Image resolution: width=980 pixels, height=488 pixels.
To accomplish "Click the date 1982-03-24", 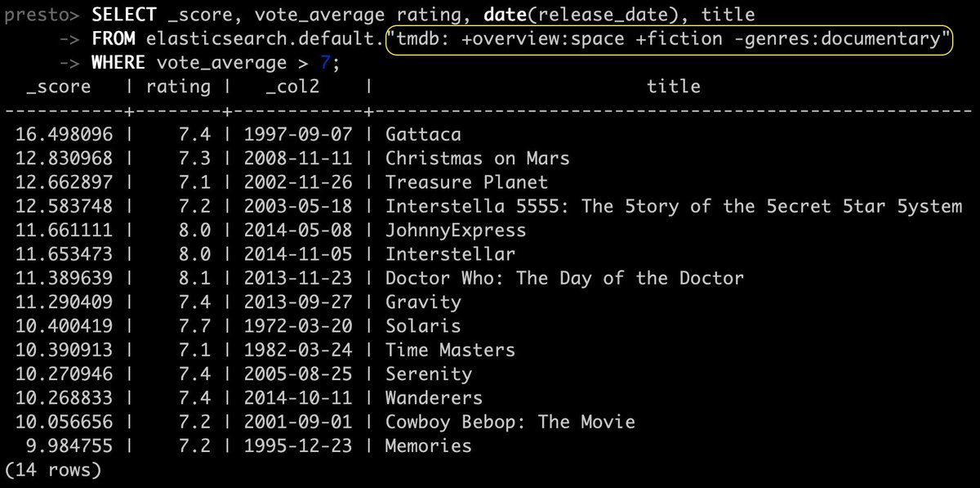I will (x=298, y=350).
